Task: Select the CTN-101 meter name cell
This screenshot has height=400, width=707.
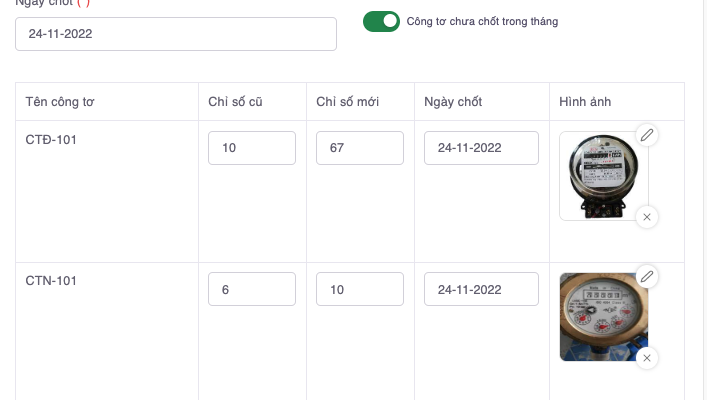Action: point(51,281)
